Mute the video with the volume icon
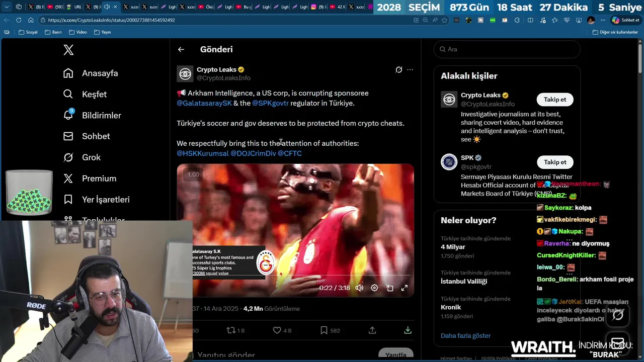 click(359, 288)
